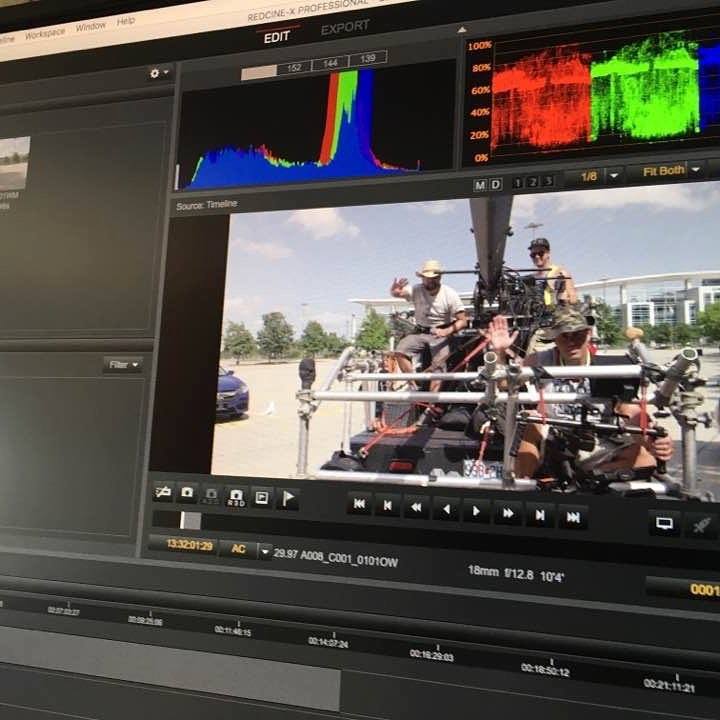Jump to the first frame
Image resolution: width=720 pixels, height=720 pixels.
pyautogui.click(x=359, y=504)
